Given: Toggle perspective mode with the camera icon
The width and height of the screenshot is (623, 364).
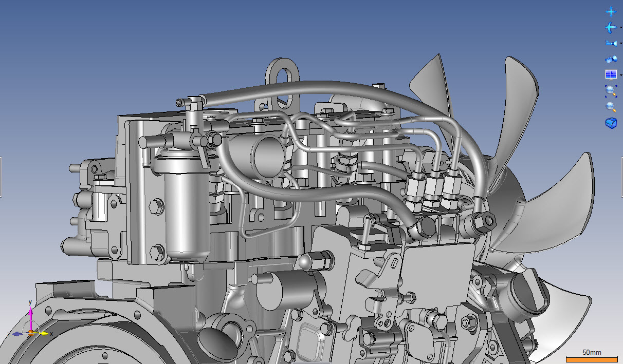Looking at the screenshot, I should click(611, 59).
